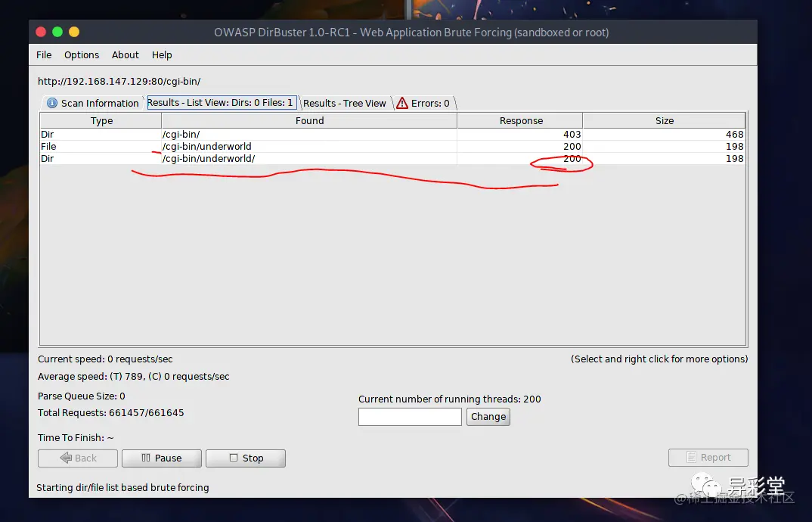Viewport: 812px width, 522px height.
Task: Click the target URL text
Action: pyautogui.click(x=119, y=82)
